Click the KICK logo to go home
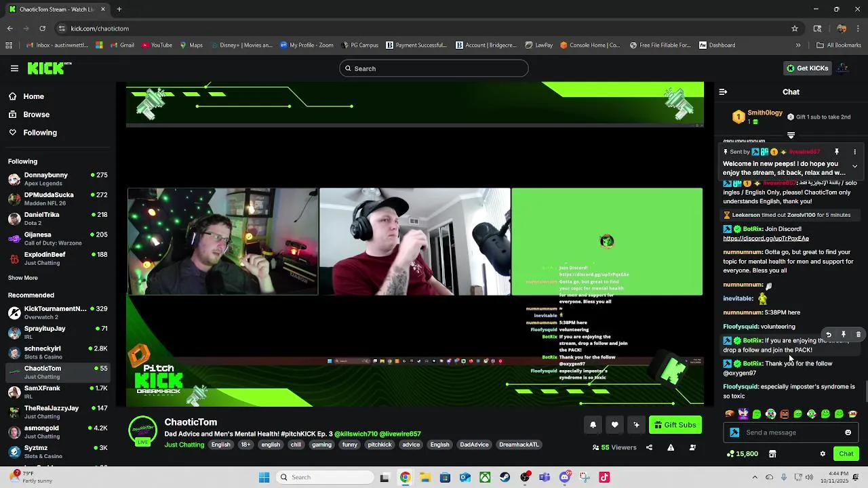The image size is (868, 488). point(49,68)
